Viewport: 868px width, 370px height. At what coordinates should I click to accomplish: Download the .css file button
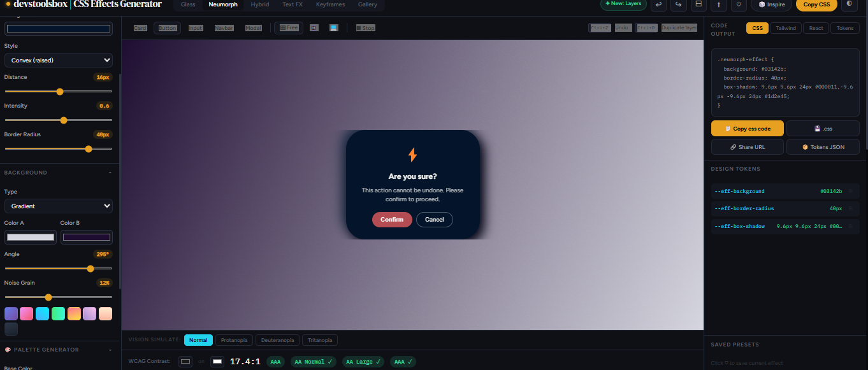[823, 129]
